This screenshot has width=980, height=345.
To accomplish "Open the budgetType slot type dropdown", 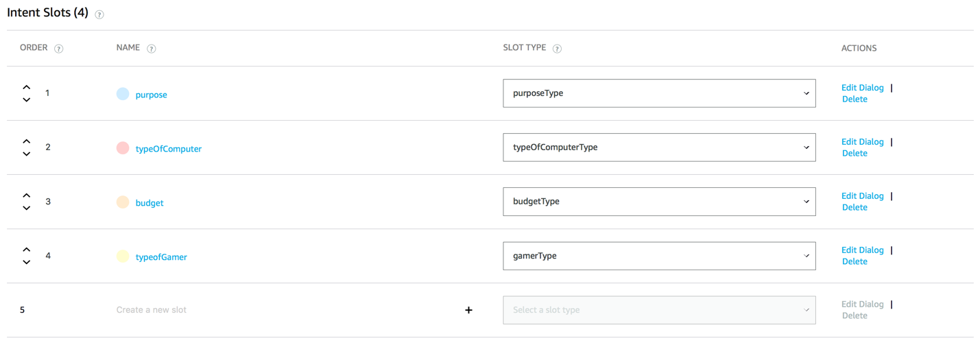I will point(659,202).
